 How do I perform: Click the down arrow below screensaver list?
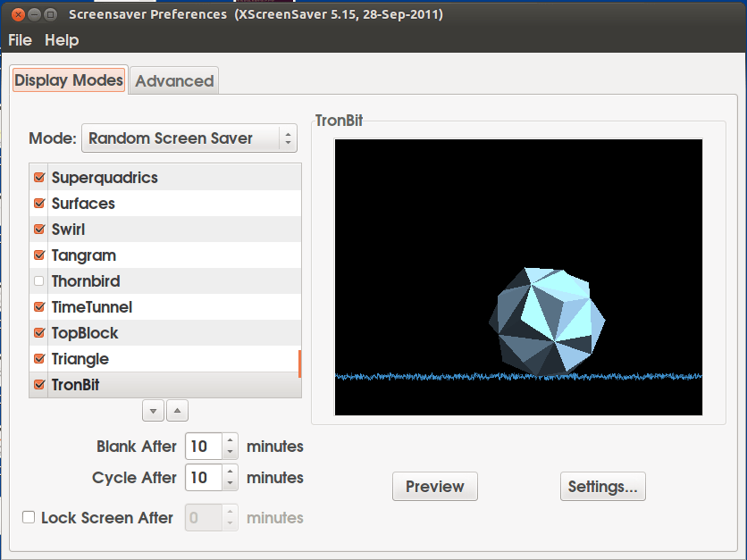(153, 411)
